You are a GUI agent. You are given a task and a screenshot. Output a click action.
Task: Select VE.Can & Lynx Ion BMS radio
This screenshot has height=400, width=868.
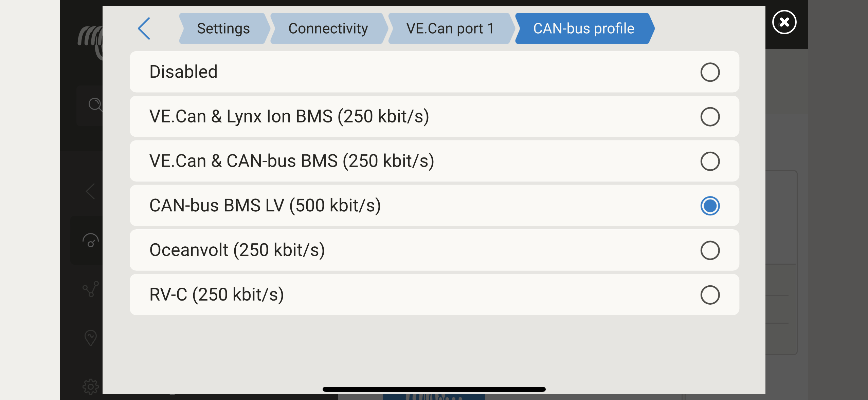coord(710,117)
